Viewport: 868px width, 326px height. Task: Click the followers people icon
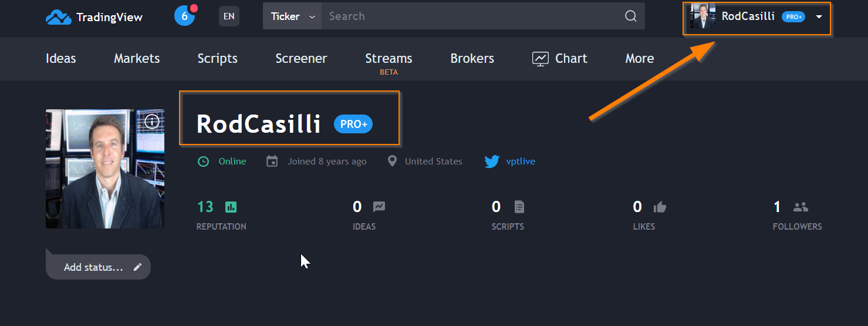801,207
